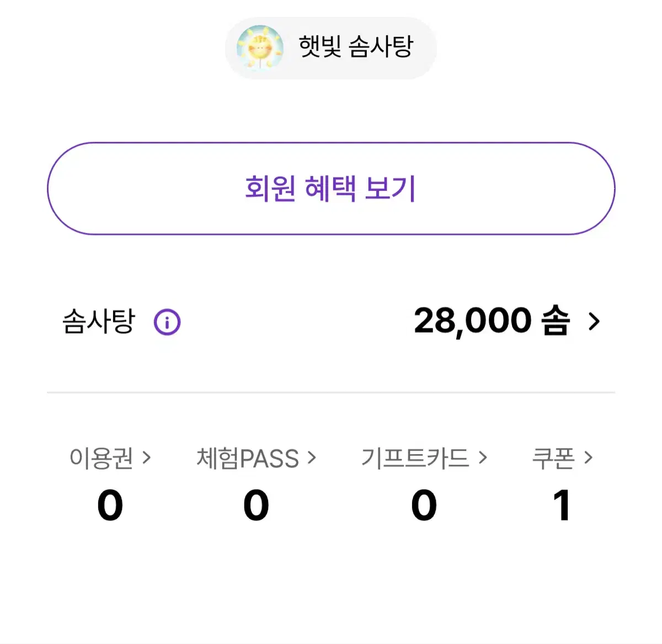Open the 기프트카드 chevron

pyautogui.click(x=483, y=457)
